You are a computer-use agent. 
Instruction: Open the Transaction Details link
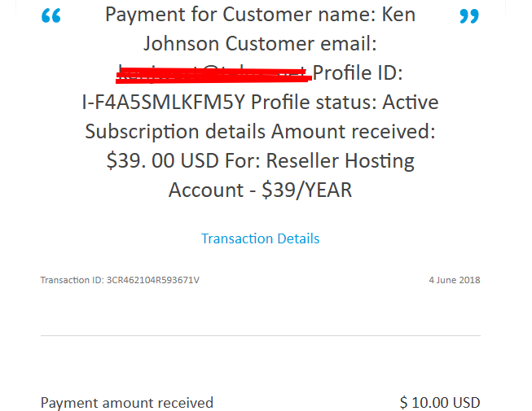point(260,238)
